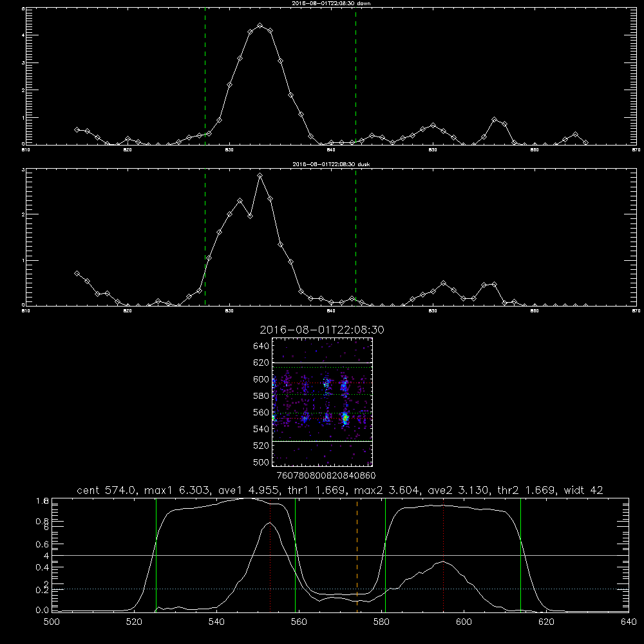644x644 pixels.
Task: Select the spectral heatmap image thumbnail
Action: 323,402
